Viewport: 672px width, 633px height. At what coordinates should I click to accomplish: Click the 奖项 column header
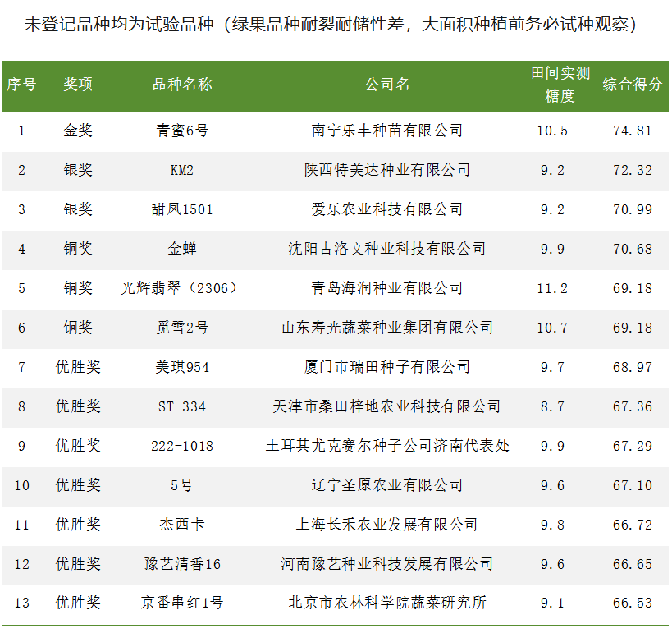(x=78, y=85)
